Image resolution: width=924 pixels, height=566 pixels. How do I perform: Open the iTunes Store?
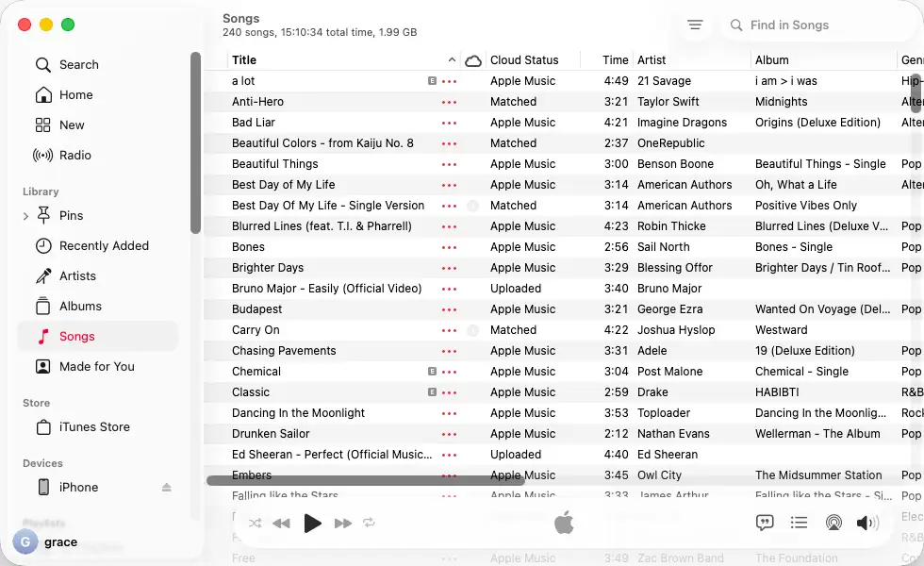(x=94, y=426)
